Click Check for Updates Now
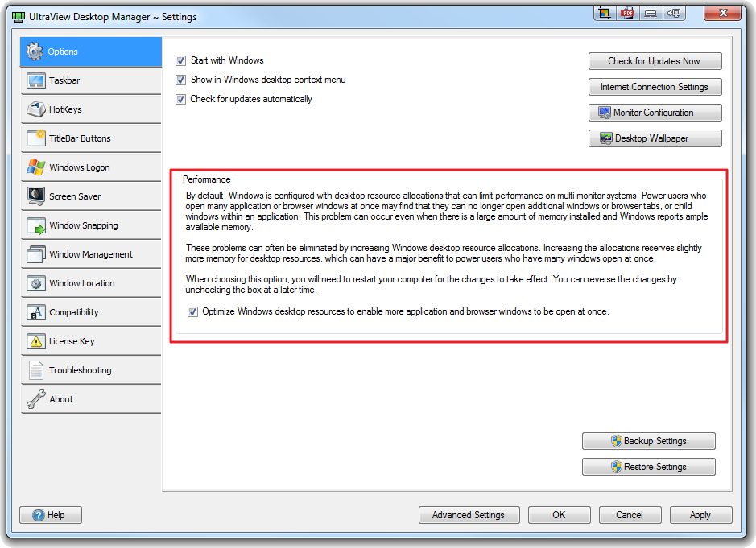 click(x=655, y=61)
